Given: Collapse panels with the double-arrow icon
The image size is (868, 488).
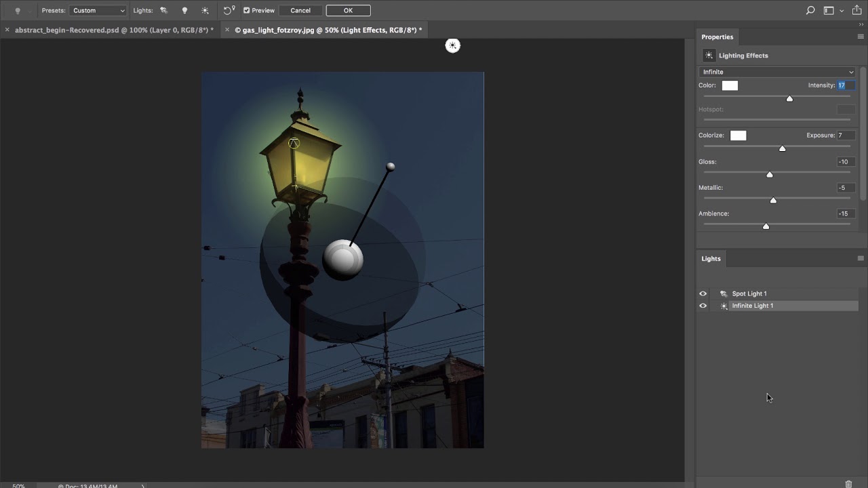Looking at the screenshot, I should pos(861,25).
